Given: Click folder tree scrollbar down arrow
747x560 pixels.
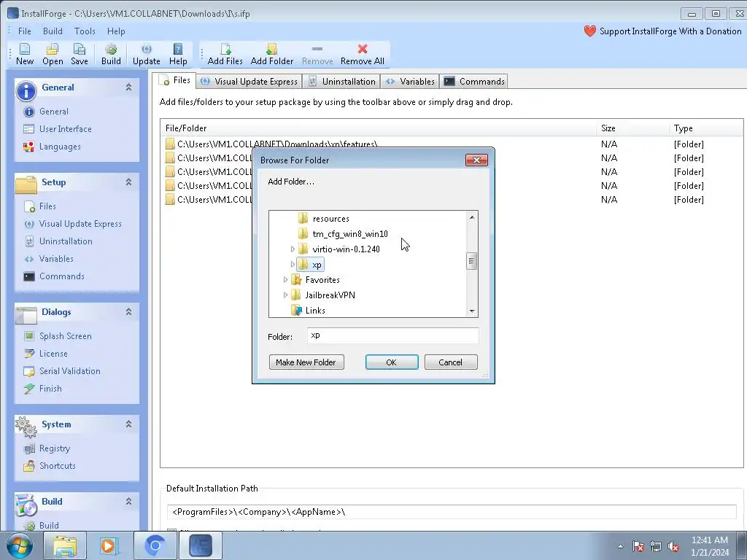Looking at the screenshot, I should pos(472,311).
